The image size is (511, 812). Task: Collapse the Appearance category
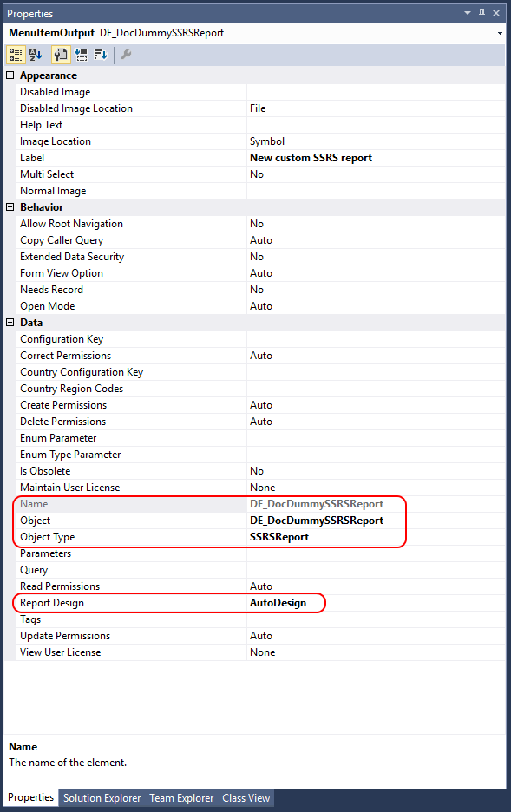click(10, 75)
